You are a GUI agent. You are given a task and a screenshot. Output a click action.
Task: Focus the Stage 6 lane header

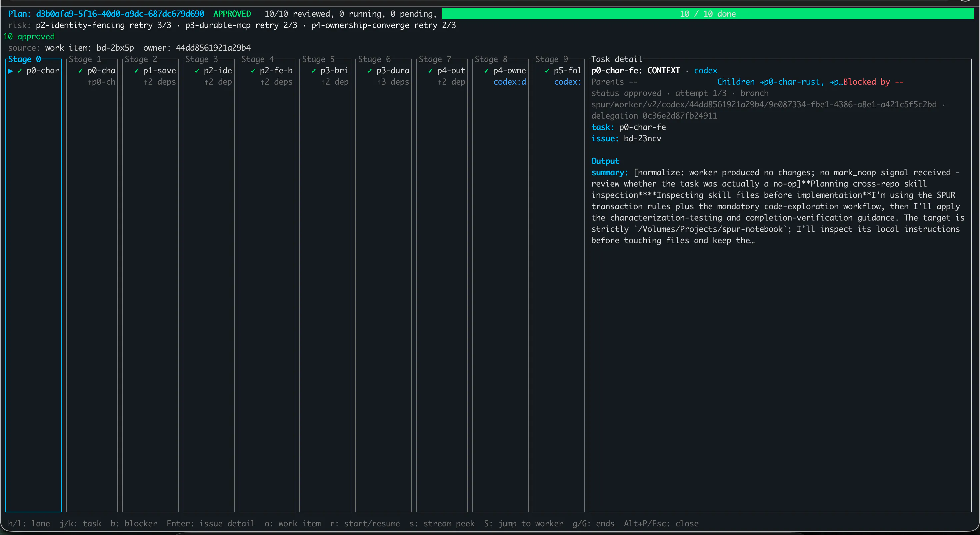coord(374,59)
